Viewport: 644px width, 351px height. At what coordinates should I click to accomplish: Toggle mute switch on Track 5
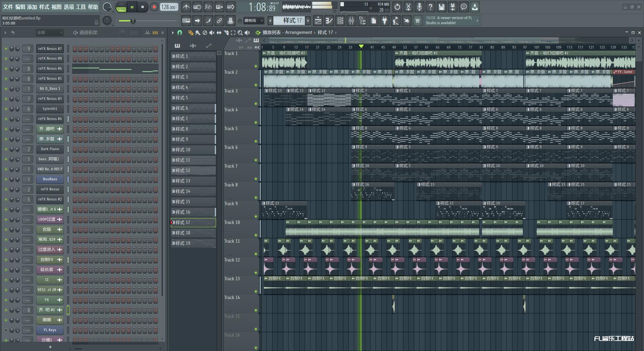pos(256,141)
